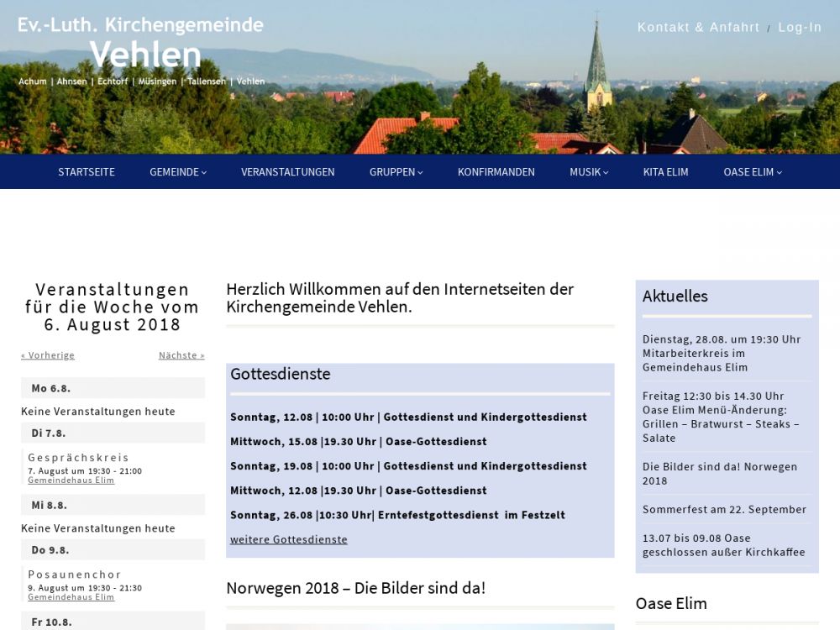840x630 pixels.
Task: Open the Sommerfest am 22. September news
Action: tap(724, 509)
